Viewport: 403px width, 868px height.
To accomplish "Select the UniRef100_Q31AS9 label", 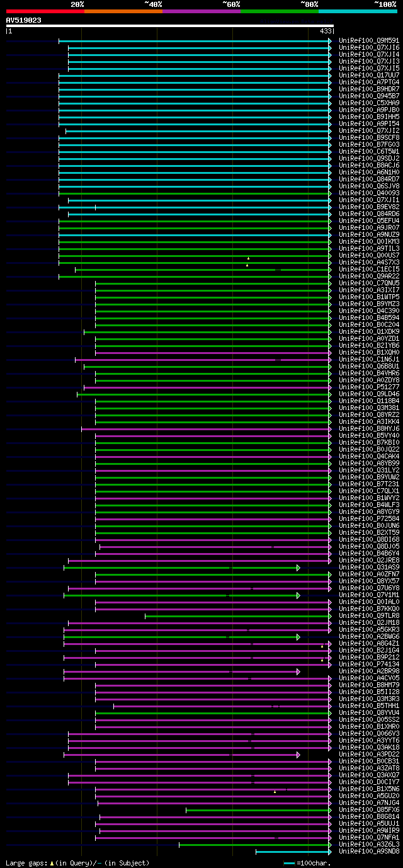I will point(369,568).
